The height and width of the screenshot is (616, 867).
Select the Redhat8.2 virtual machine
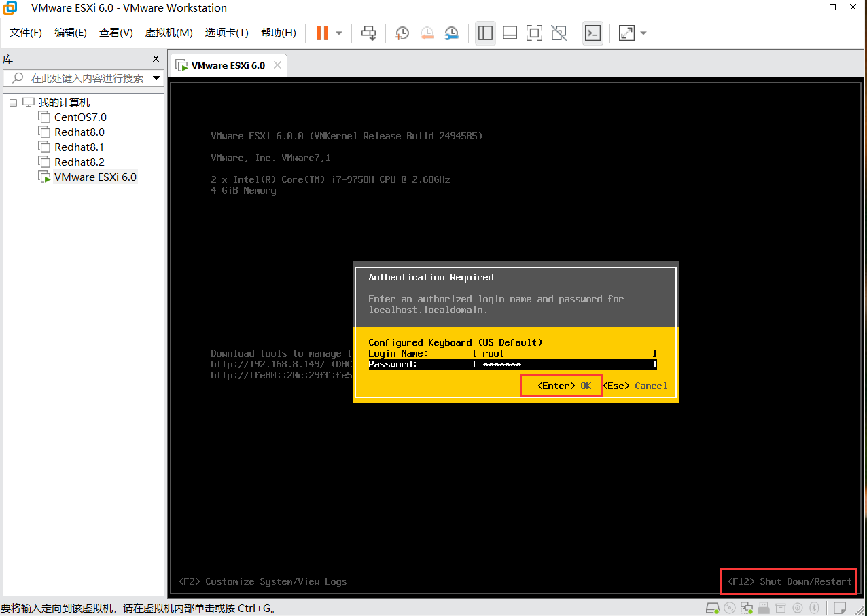(x=79, y=162)
